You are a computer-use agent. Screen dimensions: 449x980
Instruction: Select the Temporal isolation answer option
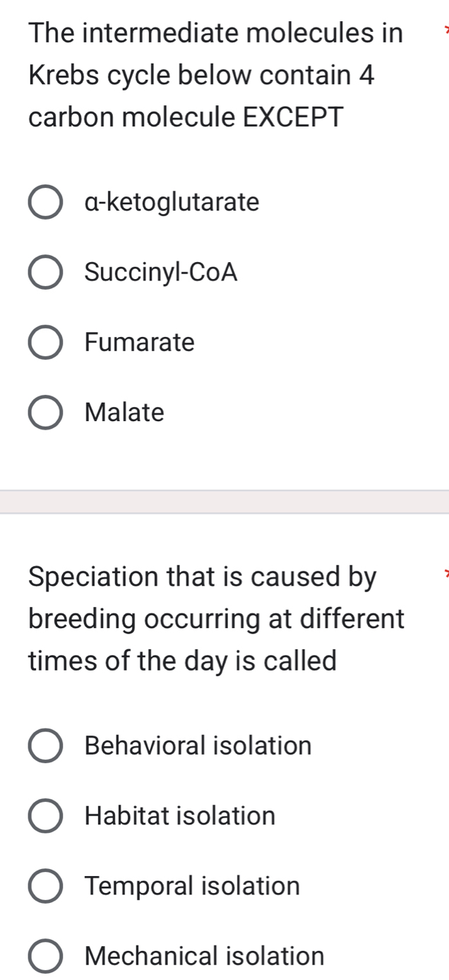click(44, 887)
